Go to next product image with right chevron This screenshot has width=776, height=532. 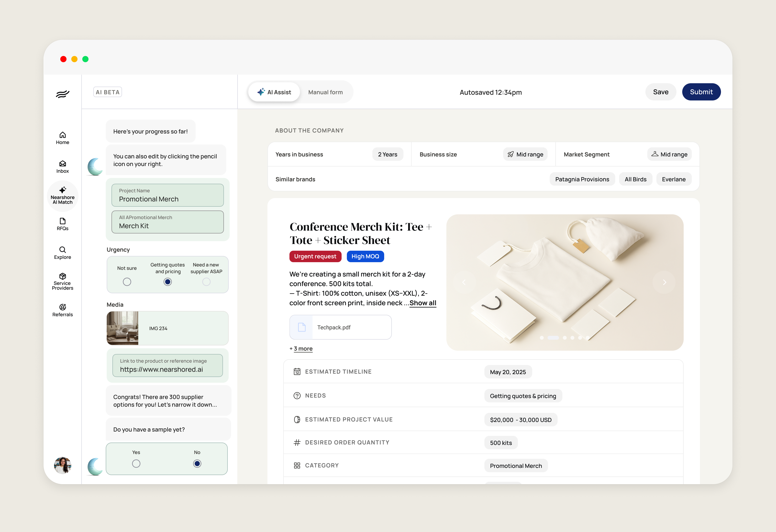[x=664, y=282]
